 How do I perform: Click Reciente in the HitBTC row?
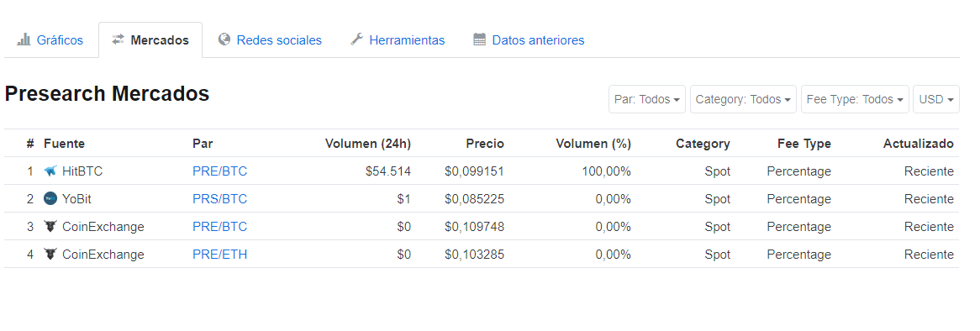929,171
